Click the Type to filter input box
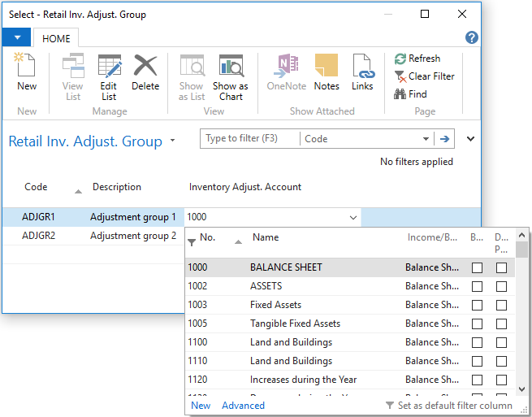532x417 pixels. click(249, 139)
